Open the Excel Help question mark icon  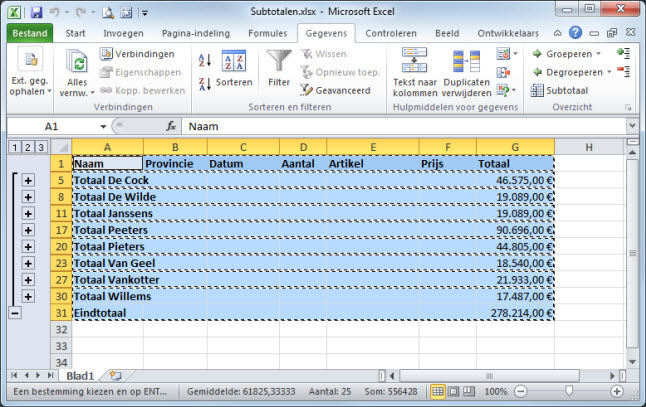(x=575, y=33)
